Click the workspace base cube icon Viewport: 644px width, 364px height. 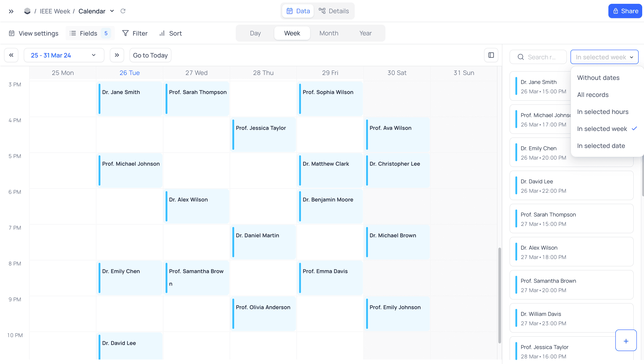(27, 11)
